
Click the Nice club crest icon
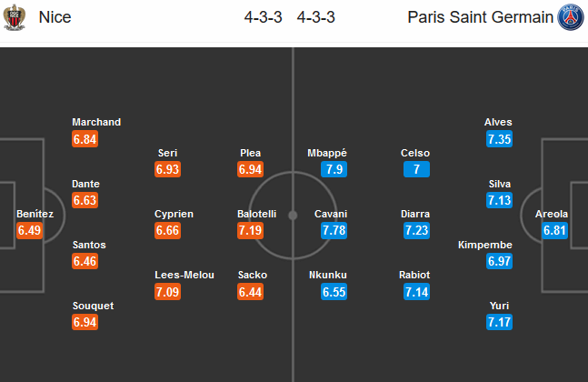pyautogui.click(x=14, y=17)
